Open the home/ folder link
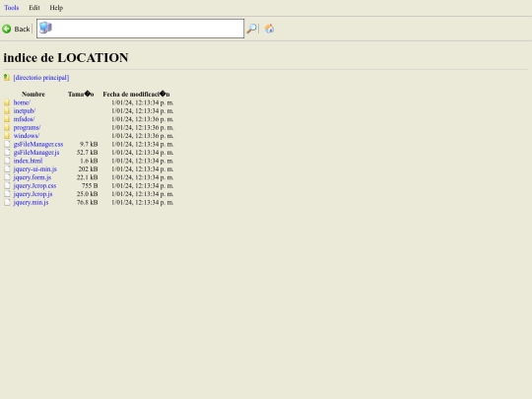The height and width of the screenshot is (399, 532). tap(22, 102)
